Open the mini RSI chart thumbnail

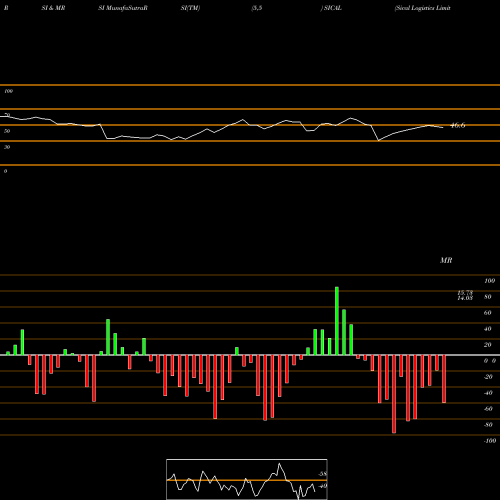247,479
